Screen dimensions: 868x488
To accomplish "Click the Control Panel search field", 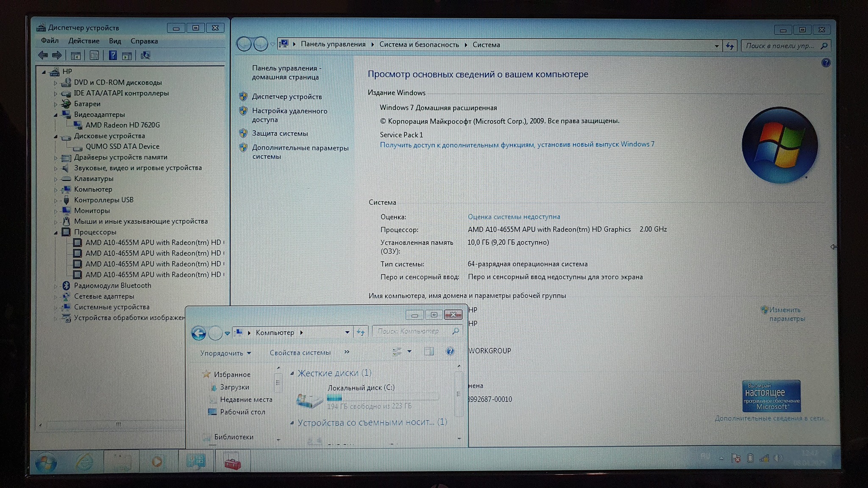I will coord(780,46).
